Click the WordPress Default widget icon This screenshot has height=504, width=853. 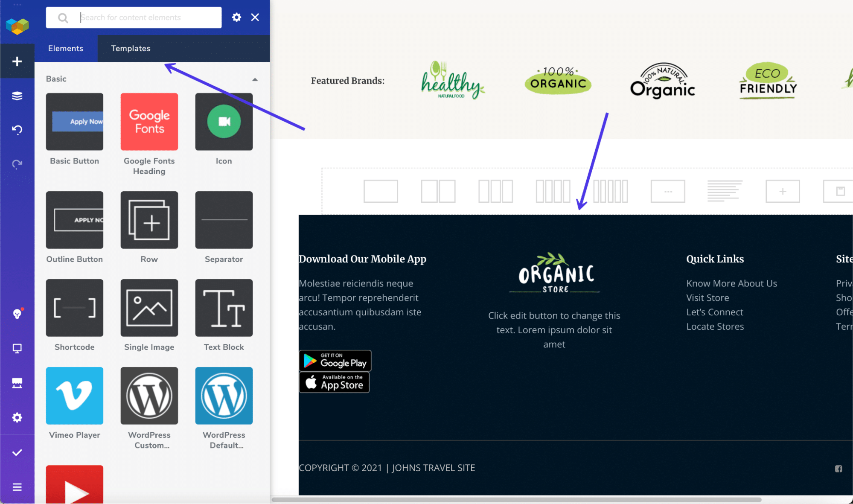[x=223, y=396]
